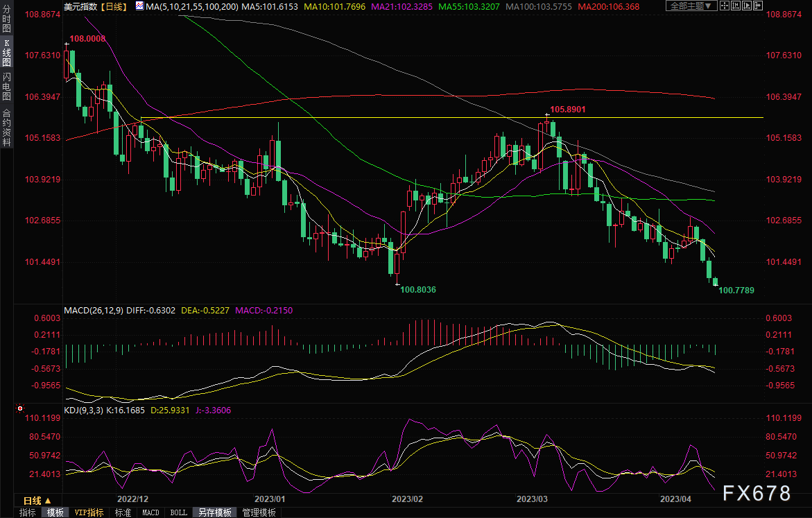Select the 模板 bottom tab

[55, 512]
